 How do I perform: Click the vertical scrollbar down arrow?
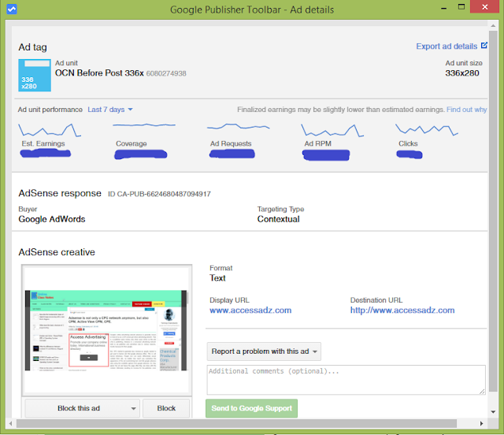coord(493,412)
